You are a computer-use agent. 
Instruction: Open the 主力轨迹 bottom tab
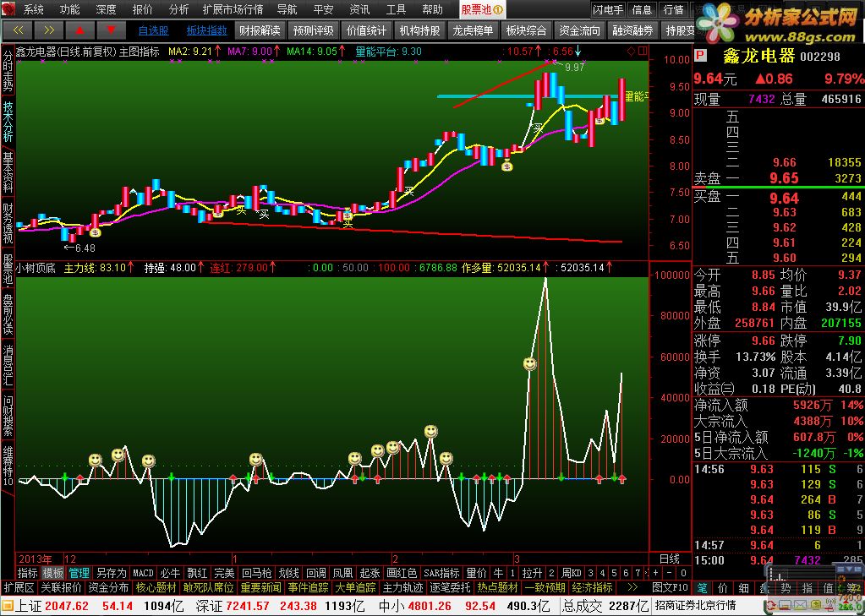click(x=402, y=587)
